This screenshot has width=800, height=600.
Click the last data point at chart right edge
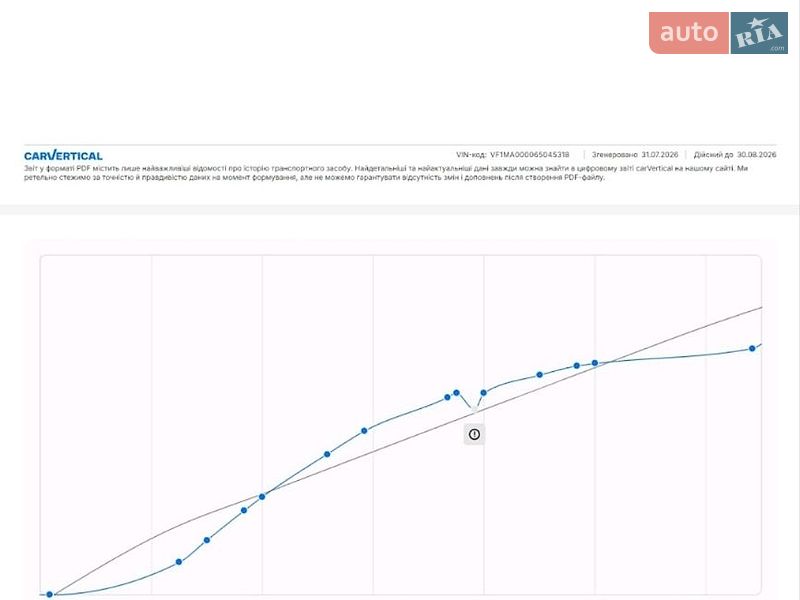pos(752,348)
